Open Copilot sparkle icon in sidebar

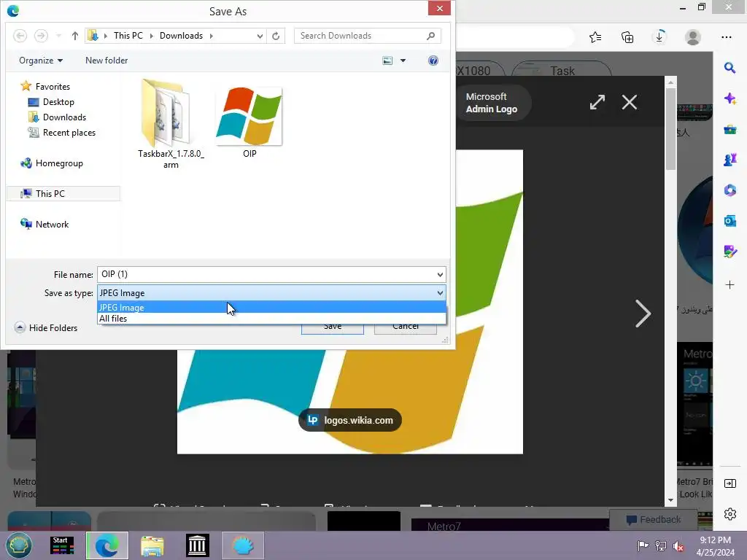point(729,98)
